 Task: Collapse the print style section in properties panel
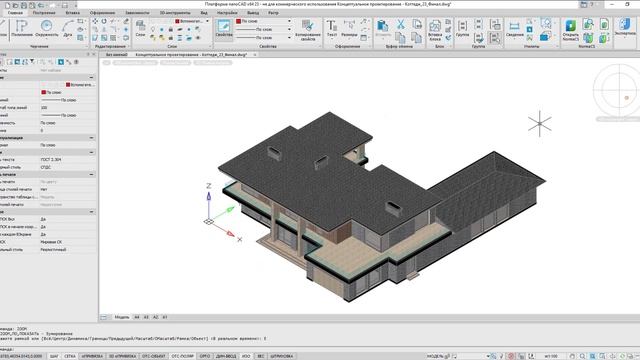click(x=91, y=174)
